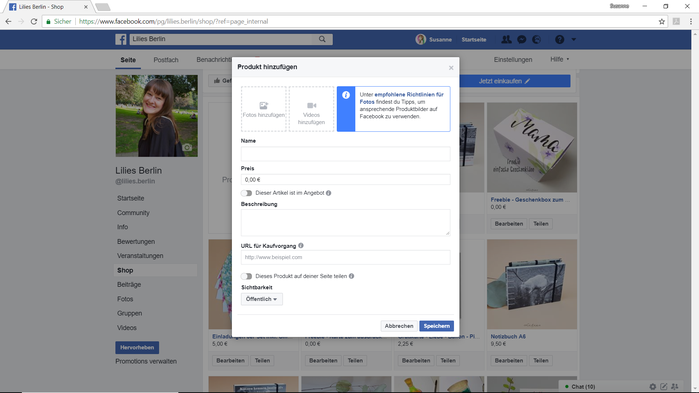Open Startseite in the left sidebar
Image resolution: width=699 pixels, height=393 pixels.
131,198
